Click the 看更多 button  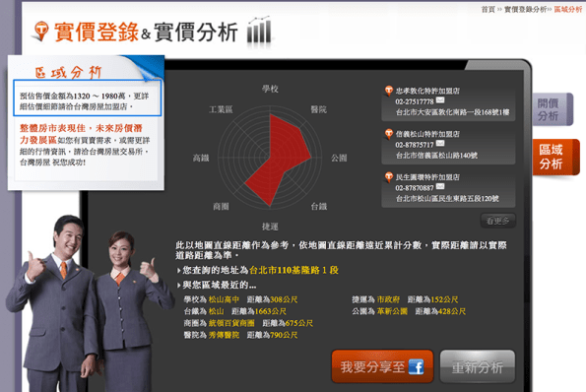pos(497,221)
